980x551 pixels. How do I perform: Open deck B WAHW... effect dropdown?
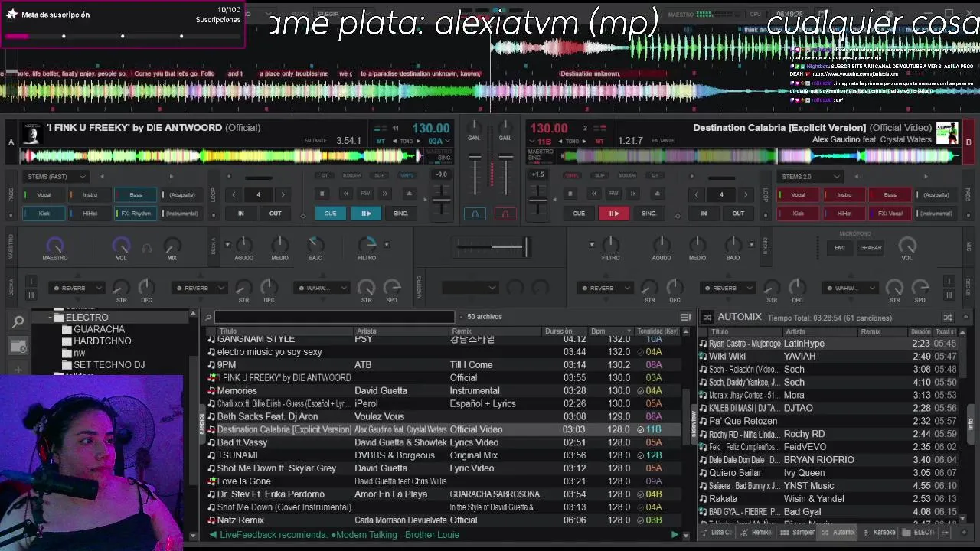coord(849,289)
